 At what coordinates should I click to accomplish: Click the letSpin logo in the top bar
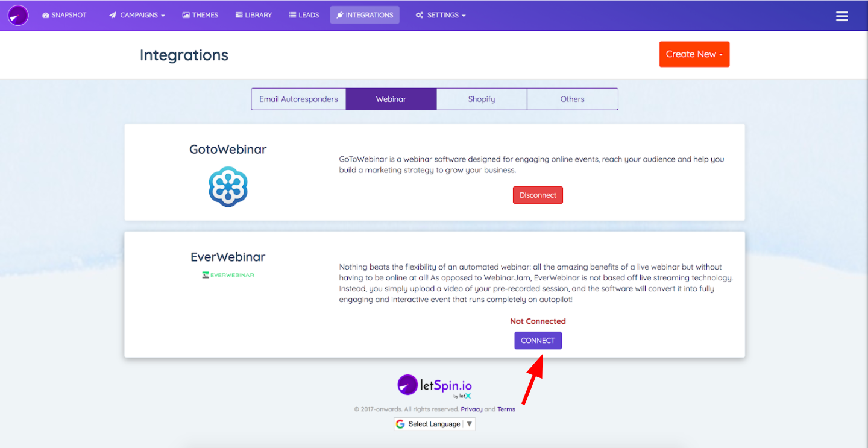[x=18, y=15]
